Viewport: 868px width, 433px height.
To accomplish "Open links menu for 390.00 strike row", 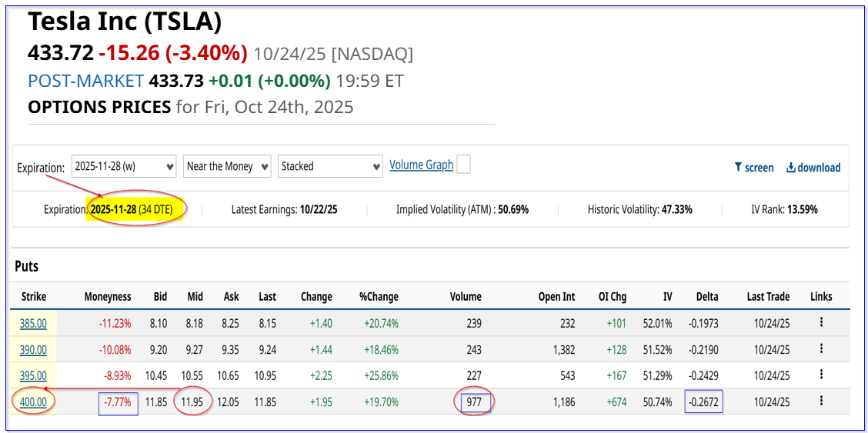I will [821, 349].
